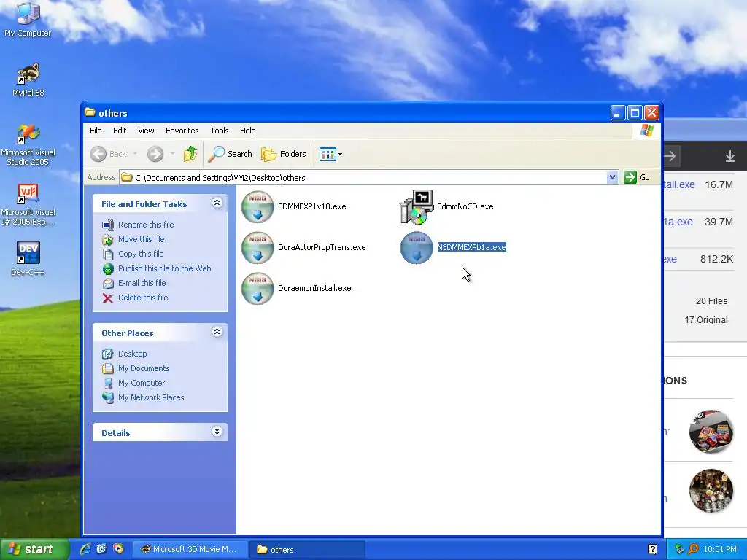Click Move this file
This screenshot has width=747, height=560.
coord(141,239)
